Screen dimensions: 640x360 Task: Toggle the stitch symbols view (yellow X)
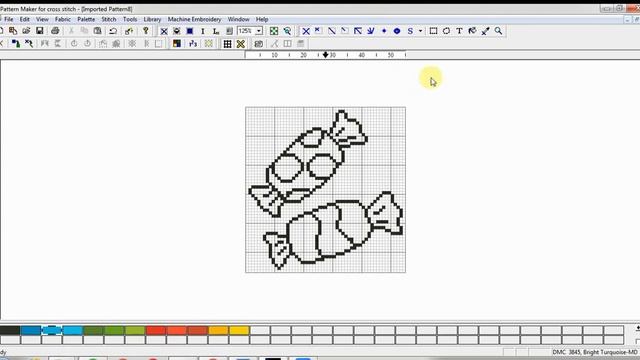pos(240,44)
